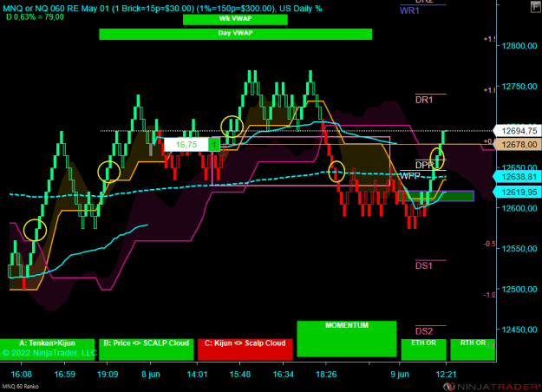Click the 12500,00 price axis label
The image size is (542, 392).
point(519,290)
